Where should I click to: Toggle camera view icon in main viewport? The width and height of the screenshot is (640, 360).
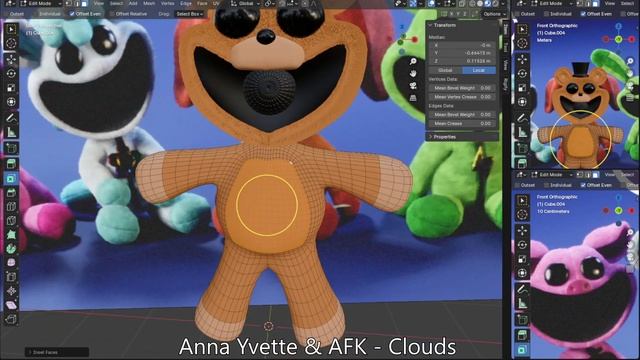pyautogui.click(x=413, y=86)
